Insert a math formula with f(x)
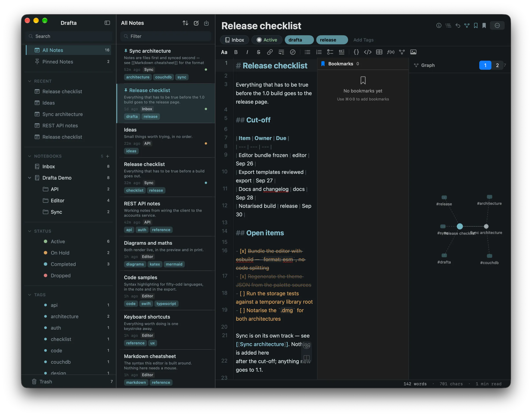Viewport: 532px width, 416px height. 390,52
